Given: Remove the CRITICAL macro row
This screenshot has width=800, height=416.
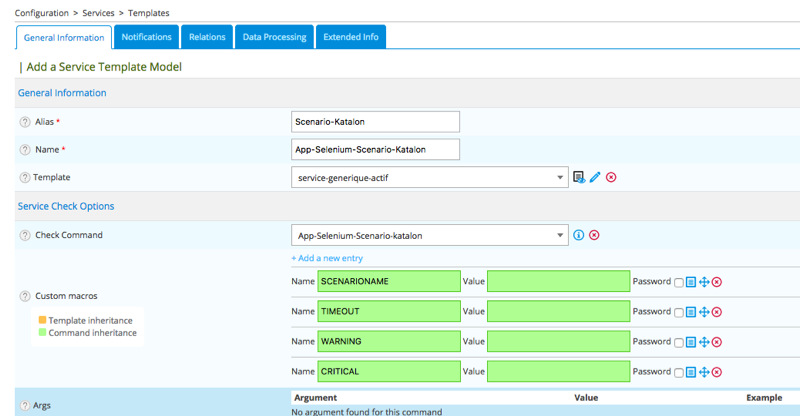Looking at the screenshot, I should [717, 372].
